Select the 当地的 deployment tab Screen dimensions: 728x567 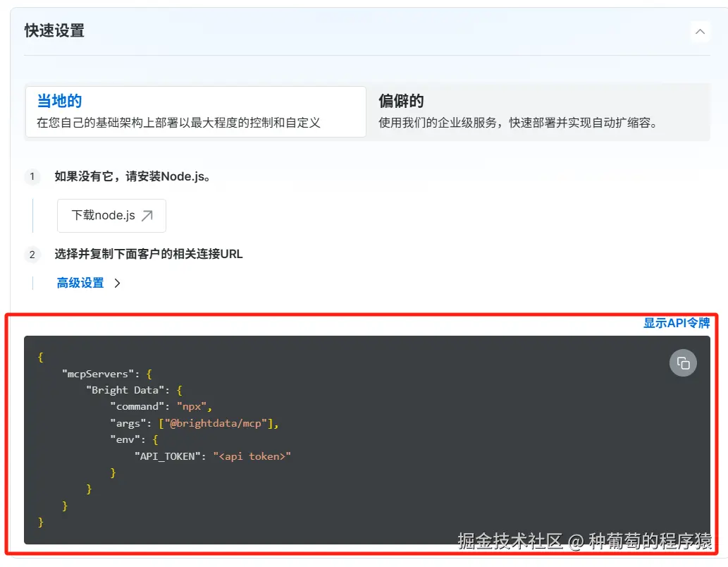point(195,111)
